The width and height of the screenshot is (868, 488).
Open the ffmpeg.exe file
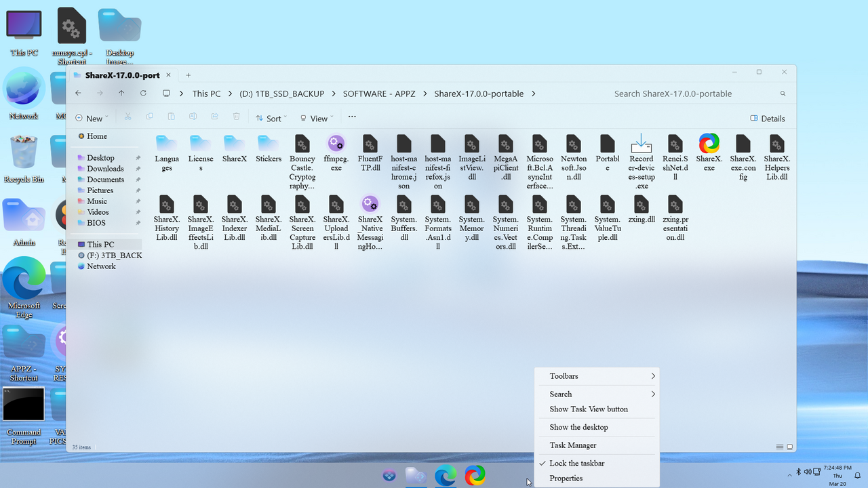(336, 146)
